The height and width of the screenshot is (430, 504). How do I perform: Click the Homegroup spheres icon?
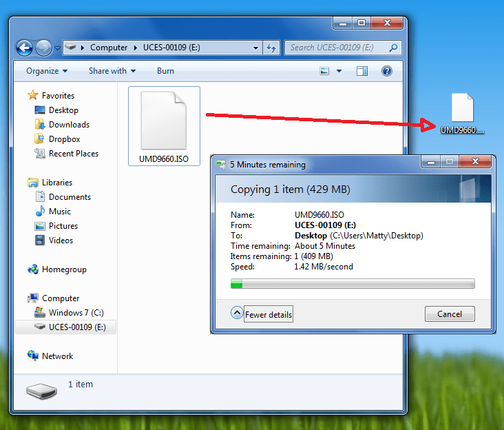(33, 269)
